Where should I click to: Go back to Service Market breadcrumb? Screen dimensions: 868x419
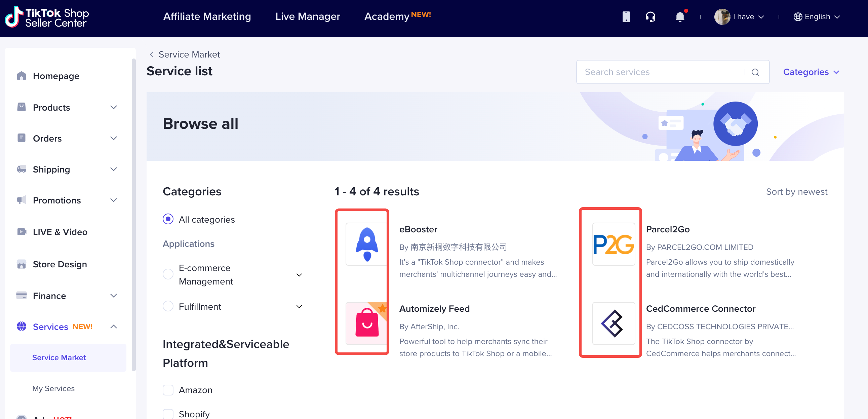pos(189,54)
